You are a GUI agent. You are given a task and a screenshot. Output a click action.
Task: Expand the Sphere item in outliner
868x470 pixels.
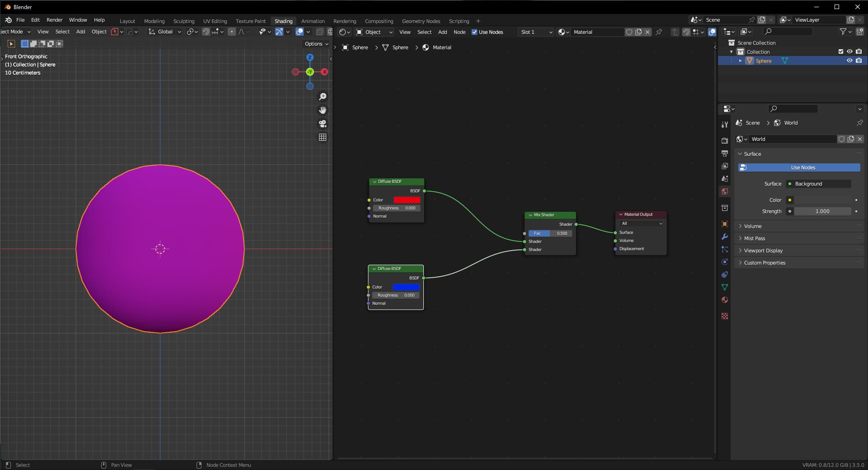(x=740, y=60)
